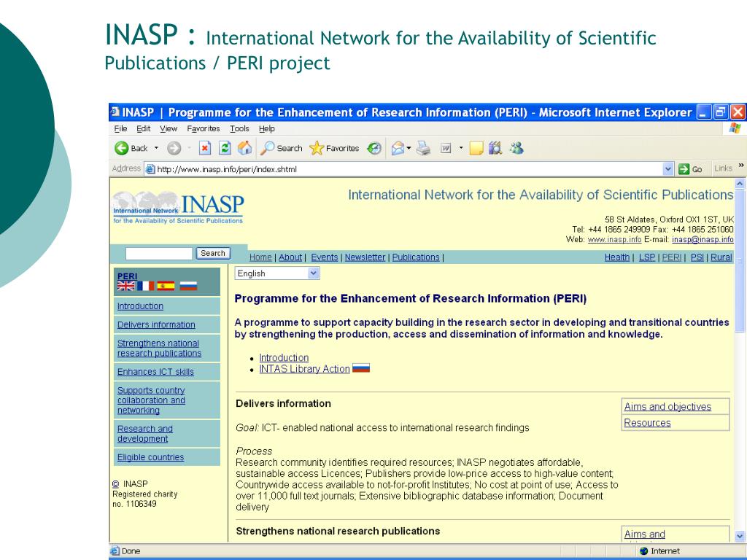Image resolution: width=747 pixels, height=560 pixels.
Task: Open the Delivers information sidebar link
Action: point(156,324)
